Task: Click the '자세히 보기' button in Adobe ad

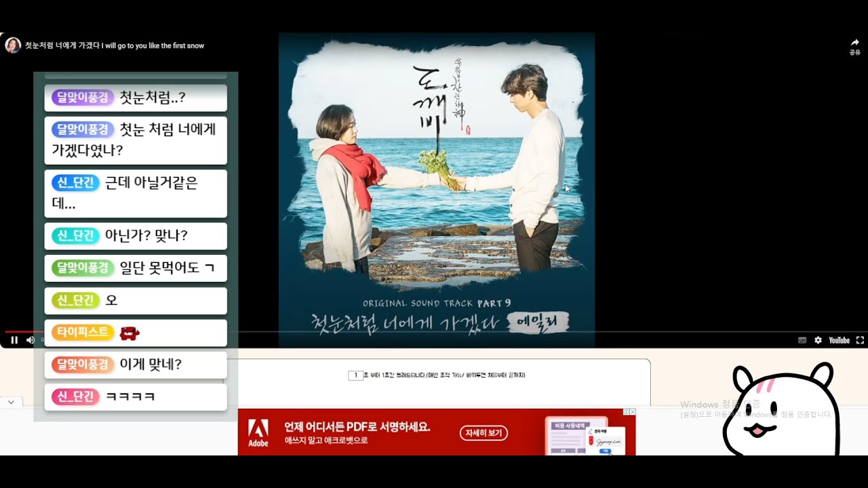Action: [484, 432]
